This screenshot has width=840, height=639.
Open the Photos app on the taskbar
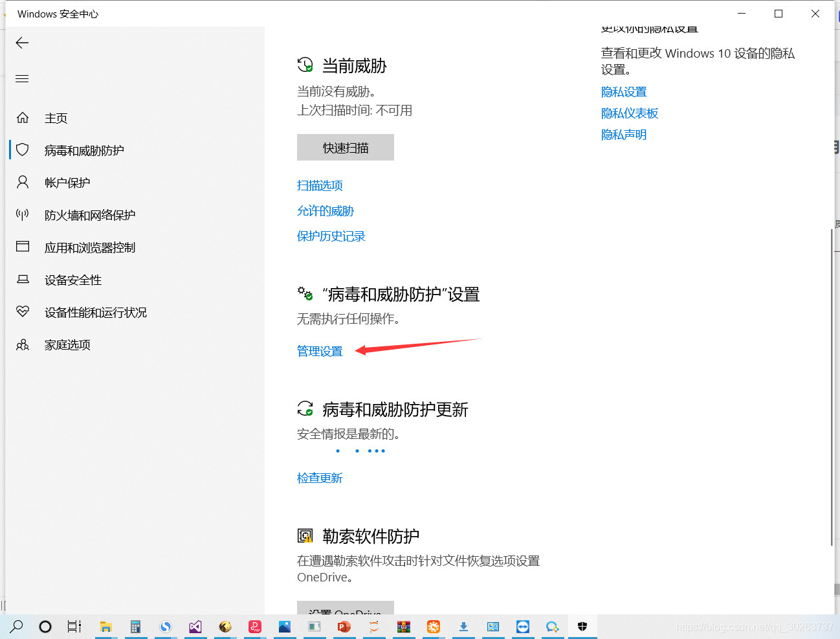click(285, 627)
